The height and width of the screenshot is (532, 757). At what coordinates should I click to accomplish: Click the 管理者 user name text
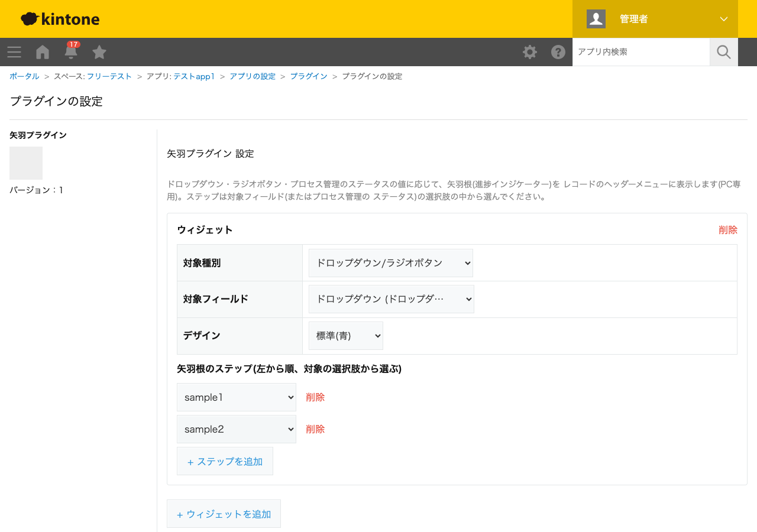point(634,19)
